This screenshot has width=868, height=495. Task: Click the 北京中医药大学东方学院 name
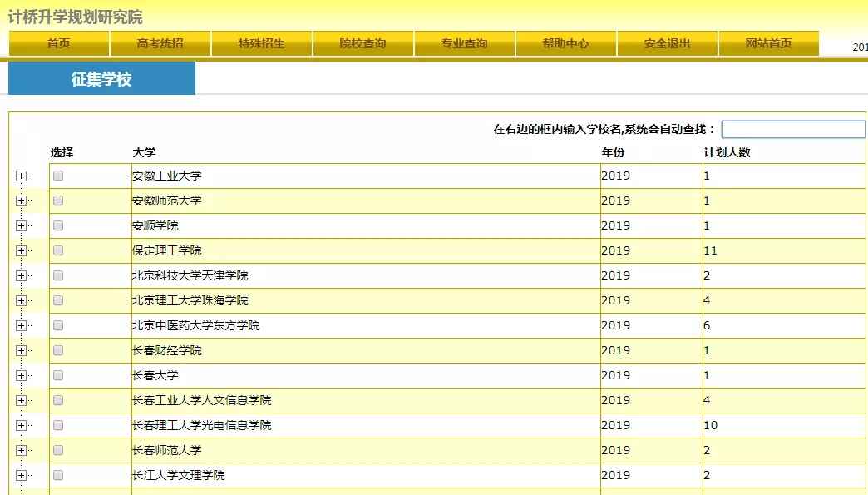196,325
